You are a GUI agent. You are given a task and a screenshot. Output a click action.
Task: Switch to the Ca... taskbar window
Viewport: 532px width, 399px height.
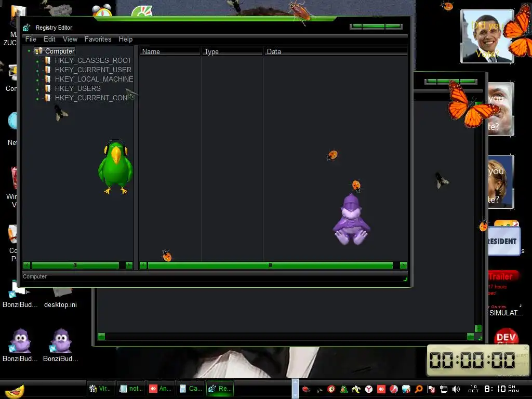click(x=191, y=389)
